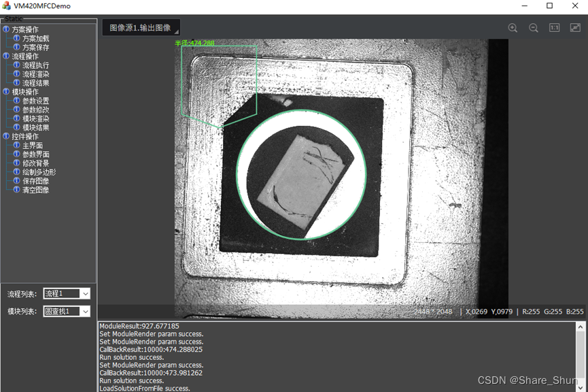
Task: Minimize the VM420MFCDemo window
Action: coord(525,5)
